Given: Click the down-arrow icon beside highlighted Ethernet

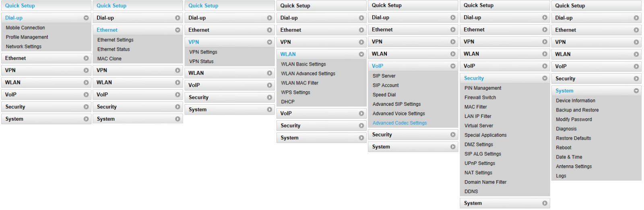Looking at the screenshot, I should 178,30.
